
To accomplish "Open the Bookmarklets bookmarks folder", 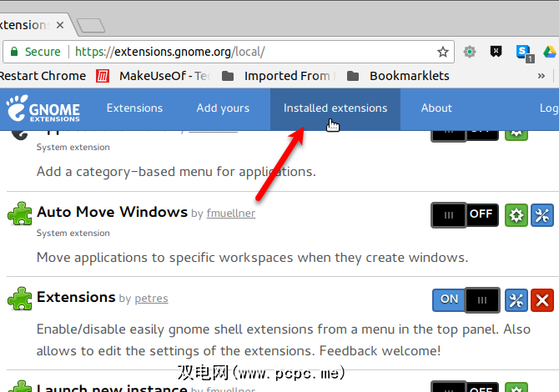I will pos(398,76).
